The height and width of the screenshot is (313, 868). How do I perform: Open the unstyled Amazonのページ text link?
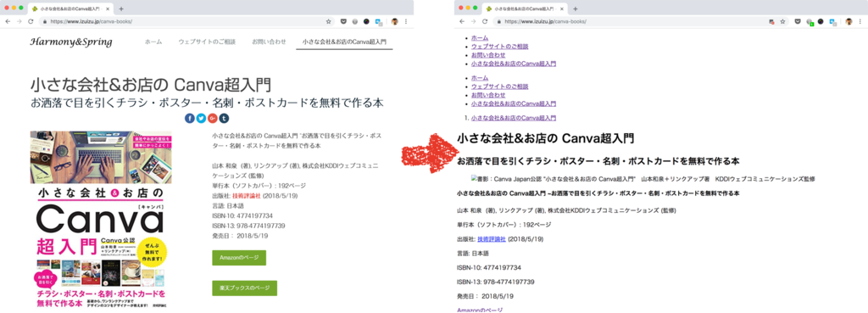[x=480, y=310]
